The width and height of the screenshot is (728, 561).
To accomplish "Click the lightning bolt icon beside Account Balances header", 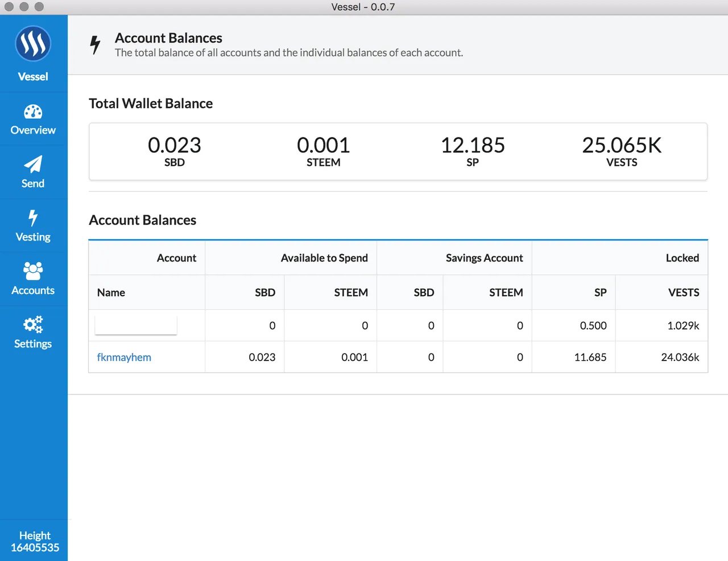I will [96, 45].
